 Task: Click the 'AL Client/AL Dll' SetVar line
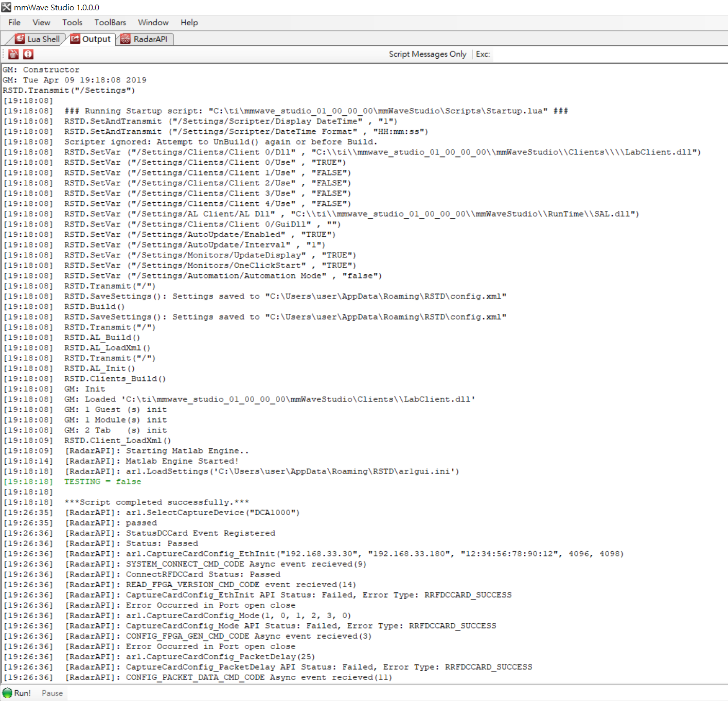coord(321,214)
